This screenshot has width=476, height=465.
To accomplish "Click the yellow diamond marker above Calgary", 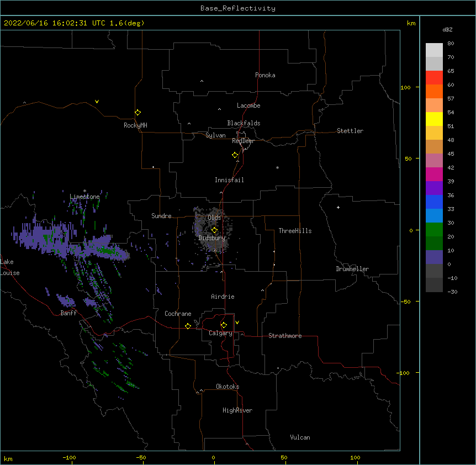I will 224,325.
